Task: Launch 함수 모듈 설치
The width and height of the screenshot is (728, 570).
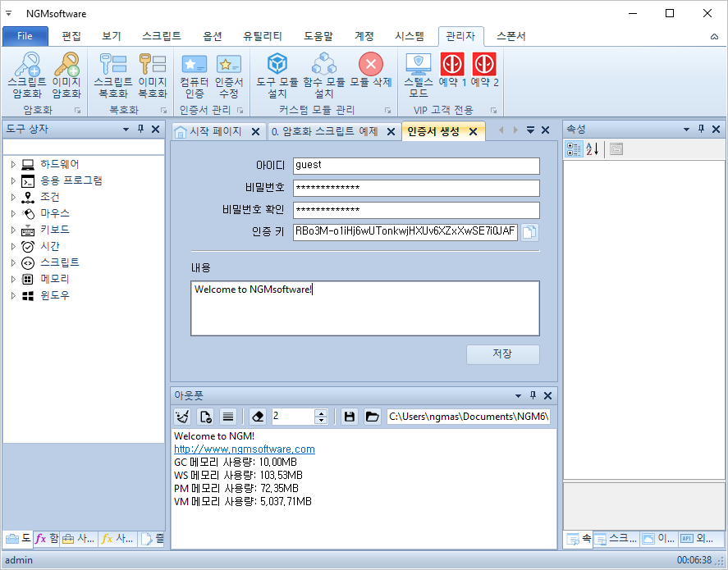Action: pos(324,75)
